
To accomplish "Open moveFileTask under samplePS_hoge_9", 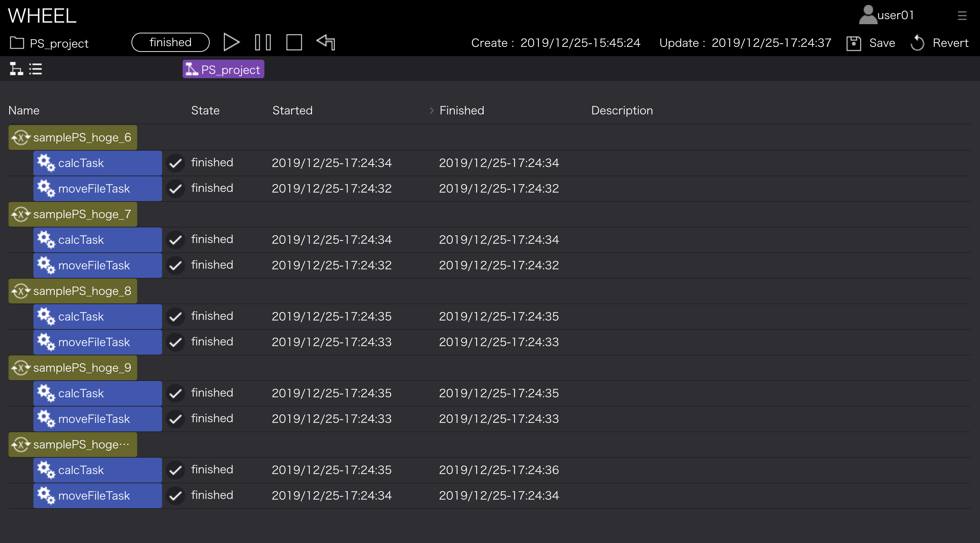I will 97,419.
